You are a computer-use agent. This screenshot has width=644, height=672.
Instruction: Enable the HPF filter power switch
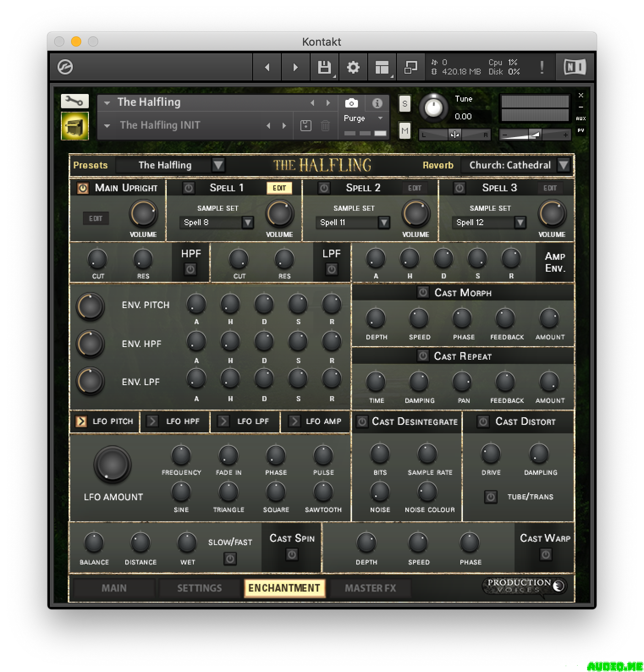pyautogui.click(x=190, y=269)
